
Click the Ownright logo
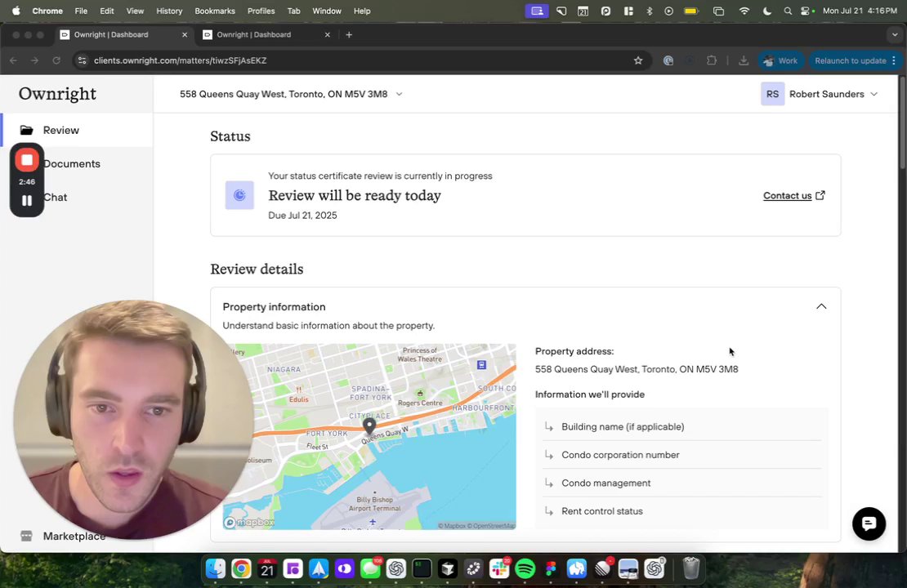point(57,94)
